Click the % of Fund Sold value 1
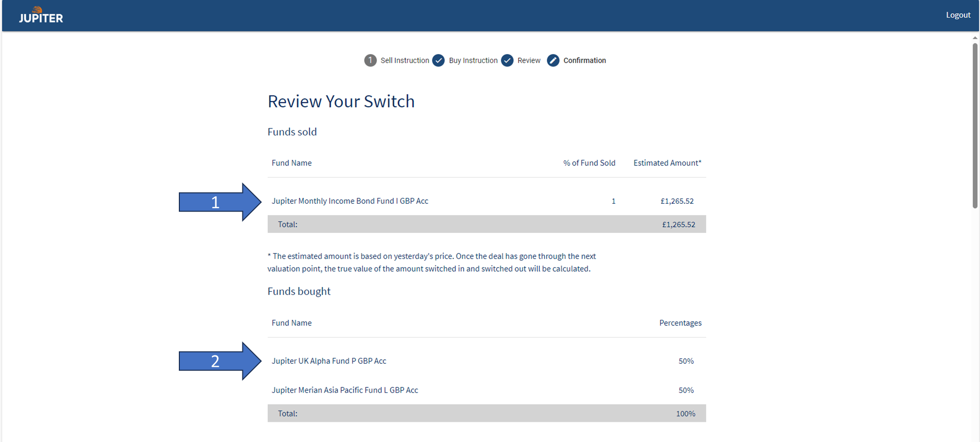The image size is (980, 442). pos(613,201)
